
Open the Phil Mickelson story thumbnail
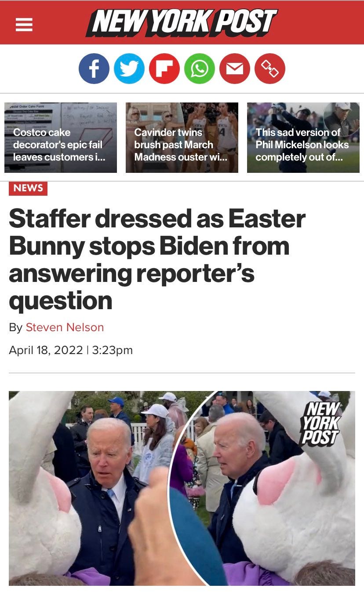(x=303, y=138)
